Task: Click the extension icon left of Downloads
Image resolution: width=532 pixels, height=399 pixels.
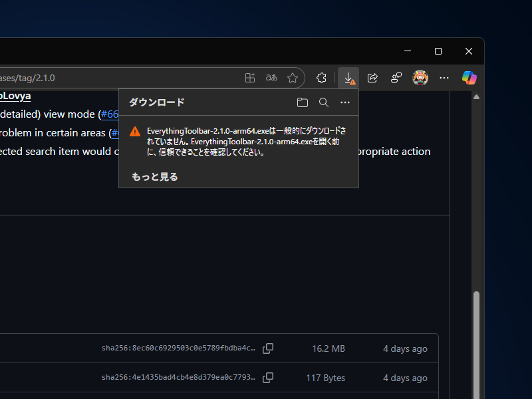Action: [321, 78]
